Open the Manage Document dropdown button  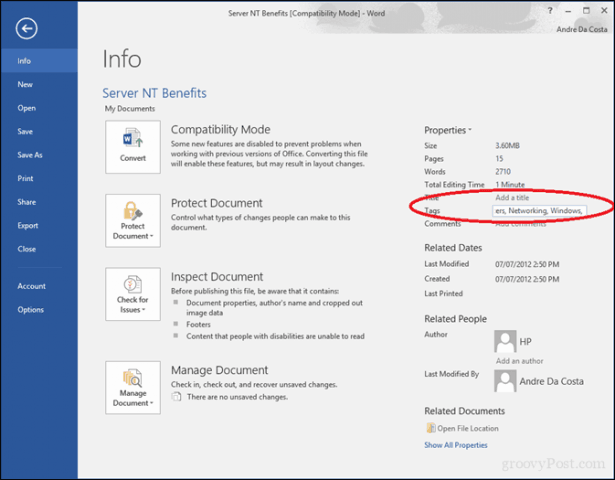click(133, 387)
